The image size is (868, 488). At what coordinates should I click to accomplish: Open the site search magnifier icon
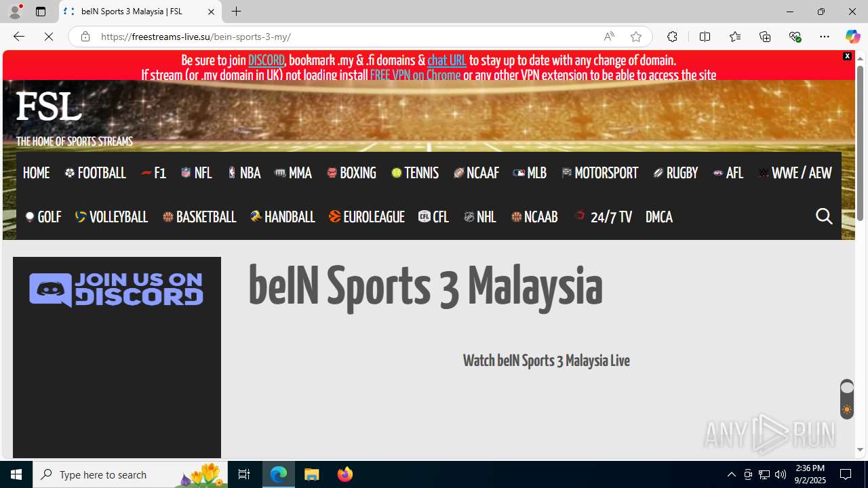[824, 217]
